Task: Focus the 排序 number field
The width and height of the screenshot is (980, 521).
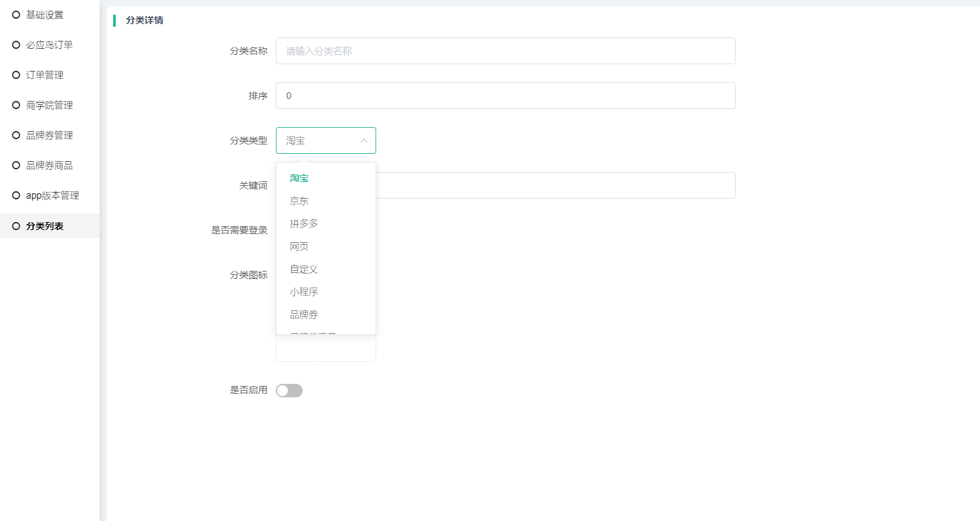Action: (x=505, y=96)
